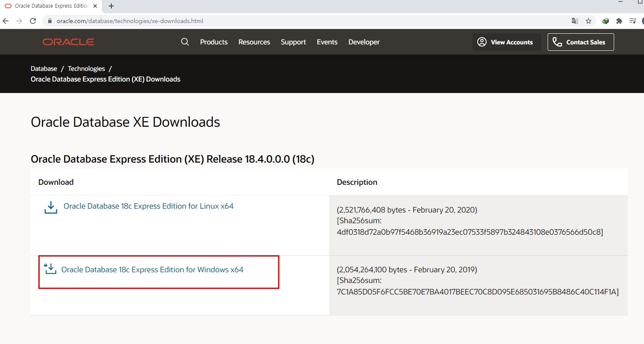Click the Description column header
The image size is (644, 344).
pyautogui.click(x=357, y=182)
